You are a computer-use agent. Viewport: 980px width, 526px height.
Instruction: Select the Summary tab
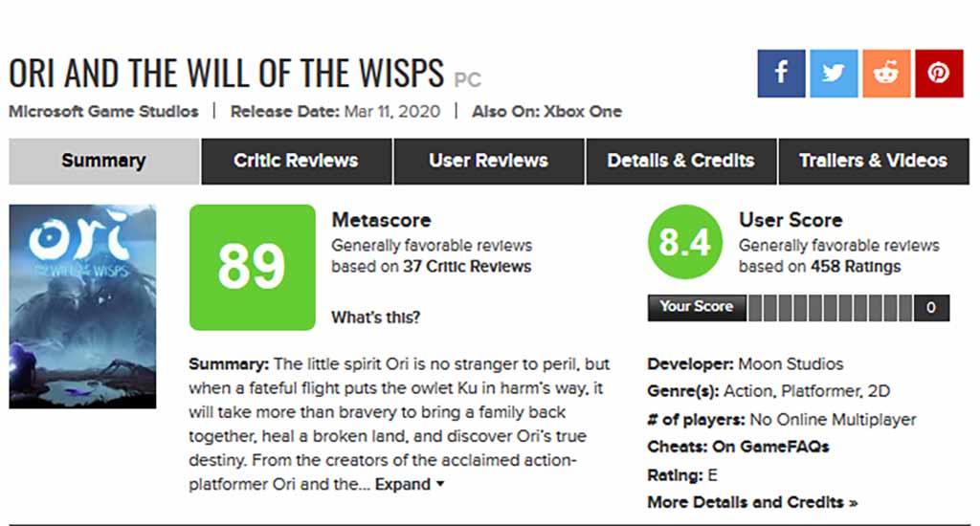pos(103,162)
